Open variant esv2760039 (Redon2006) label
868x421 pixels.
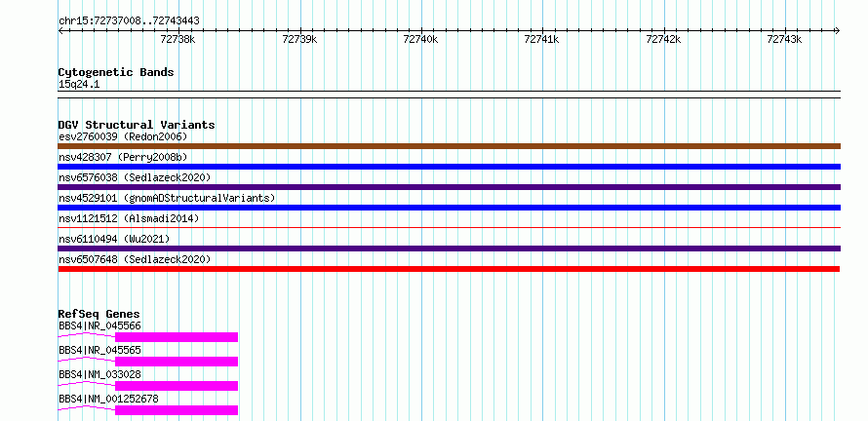click(123, 136)
